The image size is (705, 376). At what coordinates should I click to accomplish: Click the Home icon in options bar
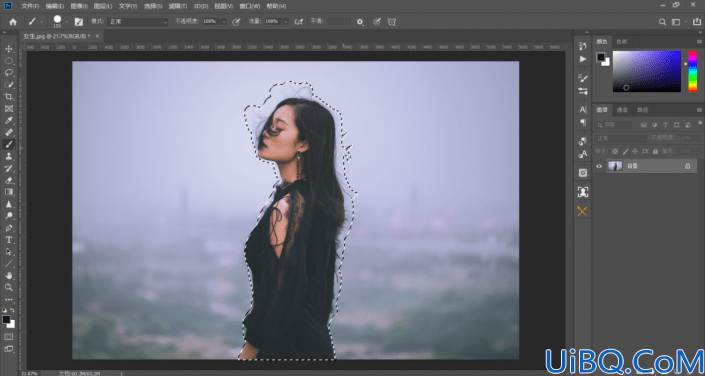13,22
